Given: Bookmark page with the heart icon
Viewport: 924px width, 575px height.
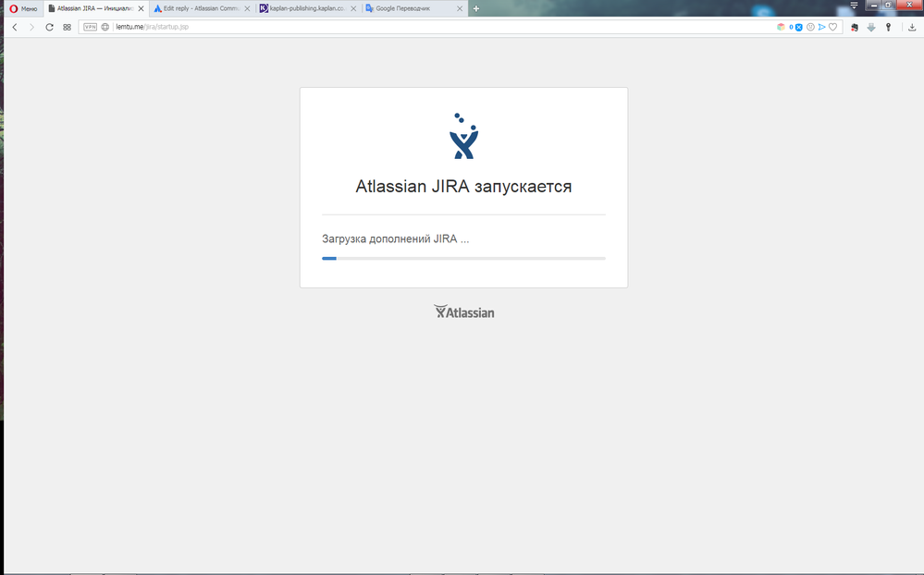Looking at the screenshot, I should (x=832, y=27).
